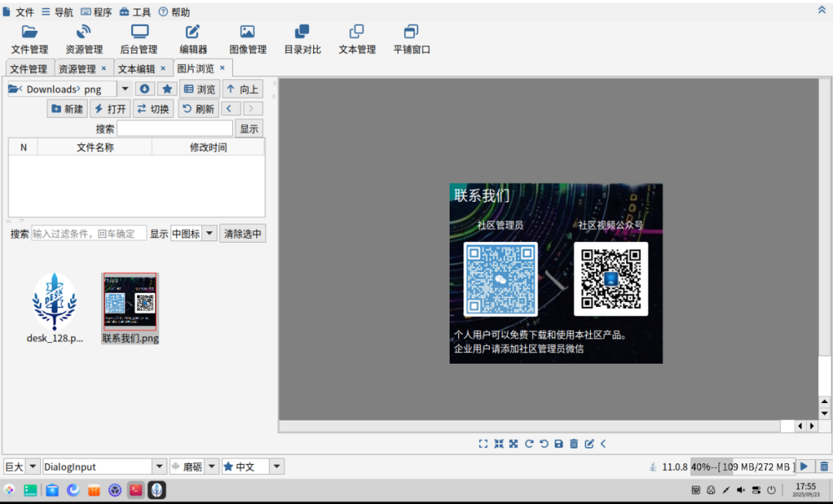The height and width of the screenshot is (504, 833).
Task: Open the 程序 menu
Action: (96, 12)
